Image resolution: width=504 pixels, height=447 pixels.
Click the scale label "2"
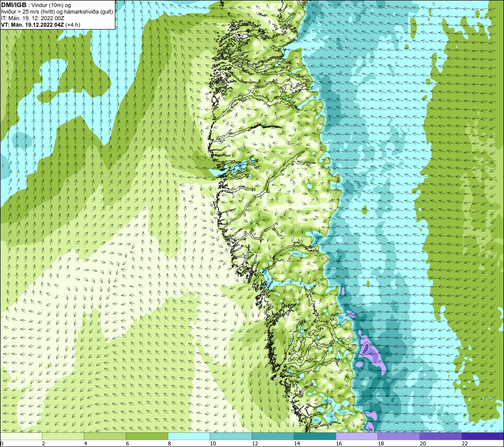tap(43, 443)
